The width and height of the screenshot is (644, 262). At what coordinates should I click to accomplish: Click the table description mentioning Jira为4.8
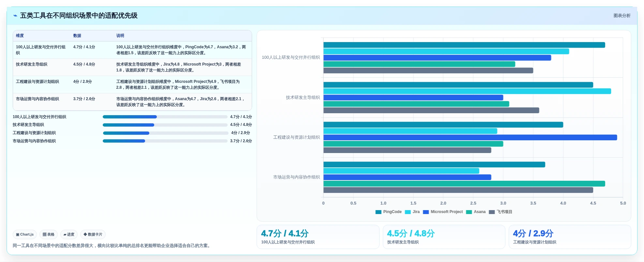[179, 67]
